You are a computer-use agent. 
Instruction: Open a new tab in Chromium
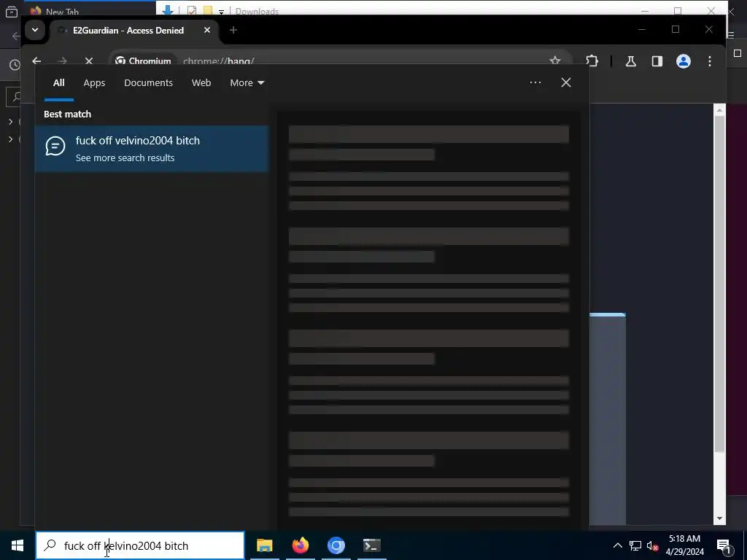tap(233, 30)
